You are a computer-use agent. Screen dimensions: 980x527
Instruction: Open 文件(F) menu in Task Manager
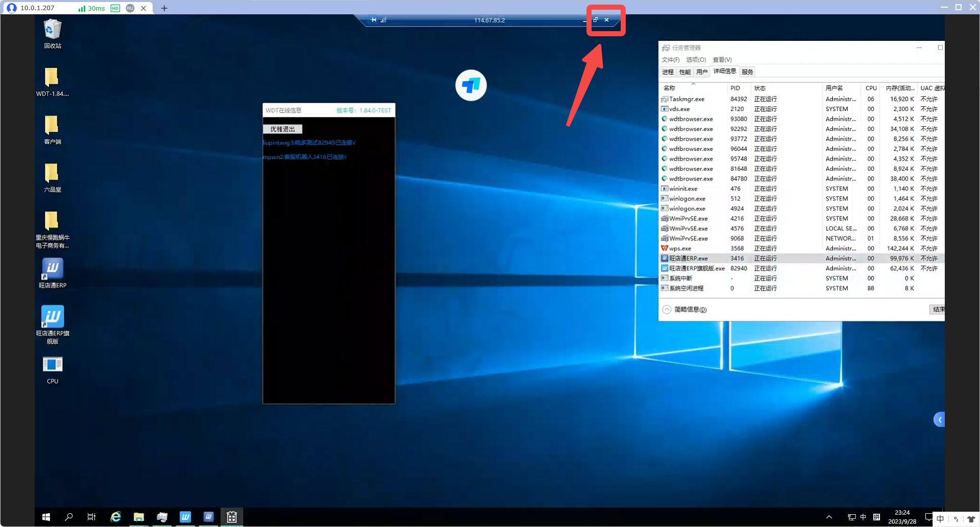pyautogui.click(x=670, y=60)
